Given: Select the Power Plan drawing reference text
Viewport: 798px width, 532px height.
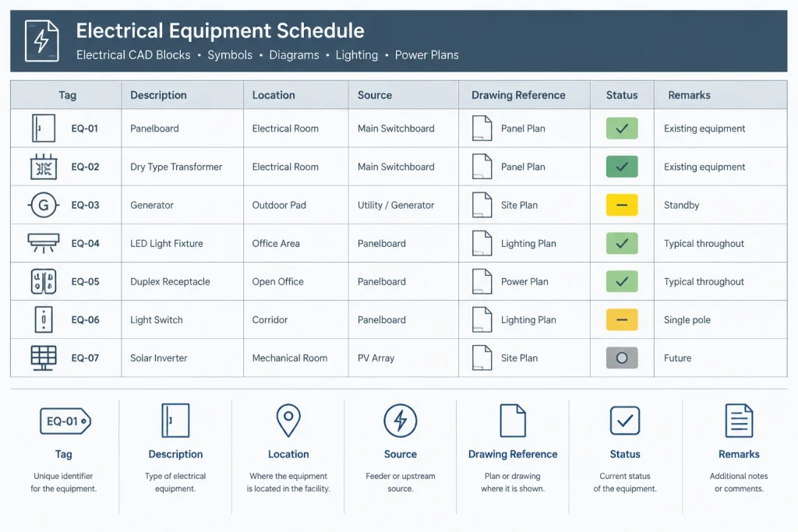Looking at the screenshot, I should point(524,282).
